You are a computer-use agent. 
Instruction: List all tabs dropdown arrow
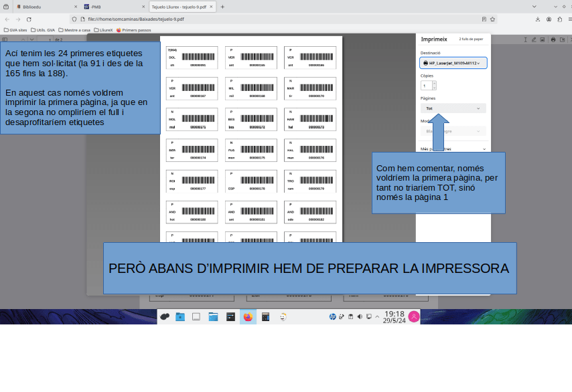coord(534,7)
